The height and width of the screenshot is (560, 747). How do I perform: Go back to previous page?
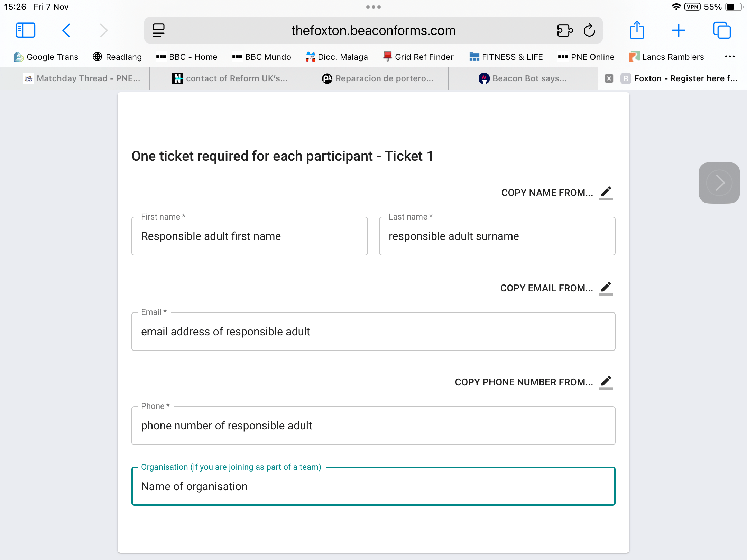[x=66, y=30]
